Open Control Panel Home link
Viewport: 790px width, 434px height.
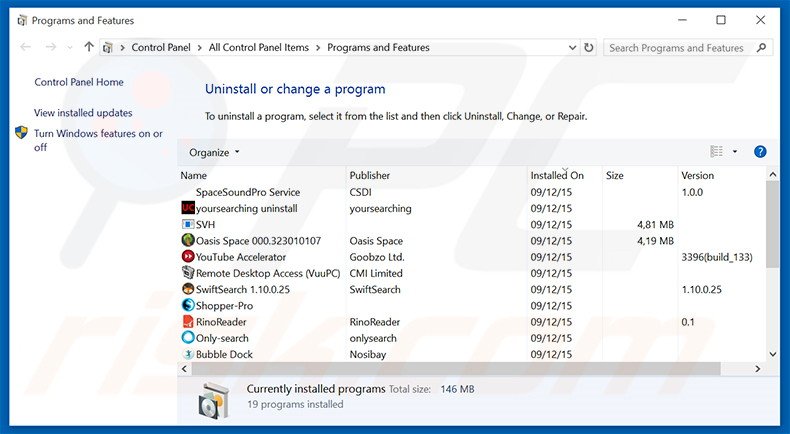(79, 82)
